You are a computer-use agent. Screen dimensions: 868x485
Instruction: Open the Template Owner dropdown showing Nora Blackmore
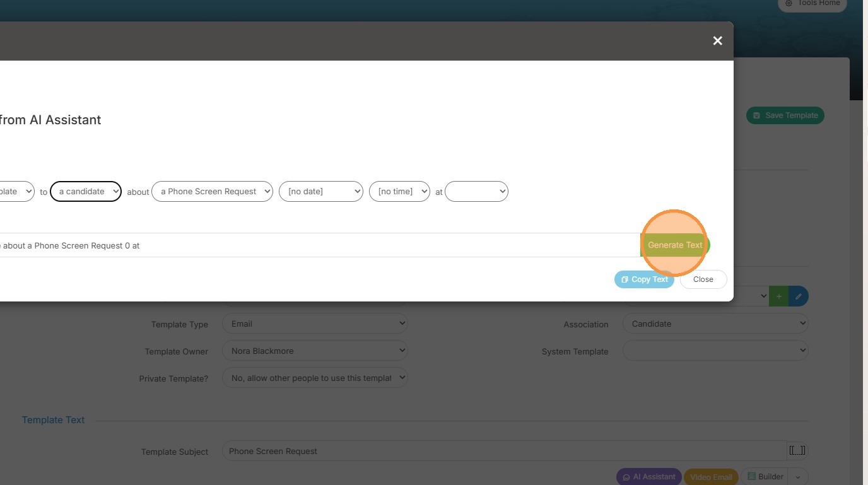pos(315,351)
